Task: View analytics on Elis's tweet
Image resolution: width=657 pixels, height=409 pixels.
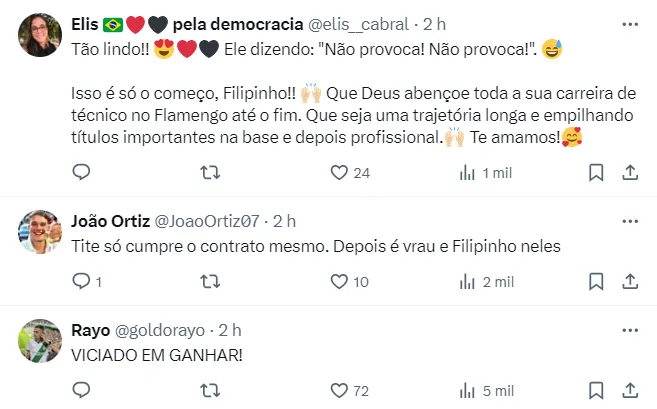Action: click(x=467, y=173)
